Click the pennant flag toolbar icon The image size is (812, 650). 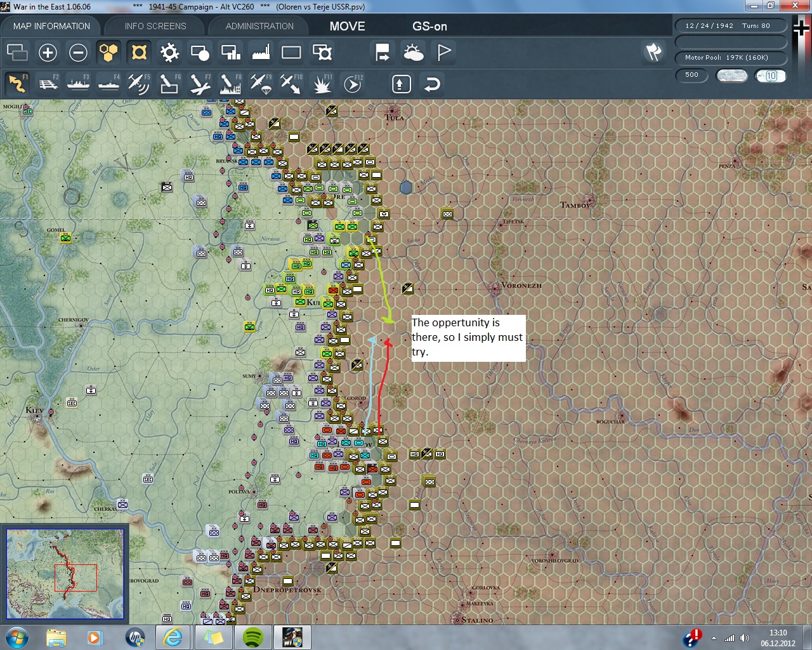443,52
